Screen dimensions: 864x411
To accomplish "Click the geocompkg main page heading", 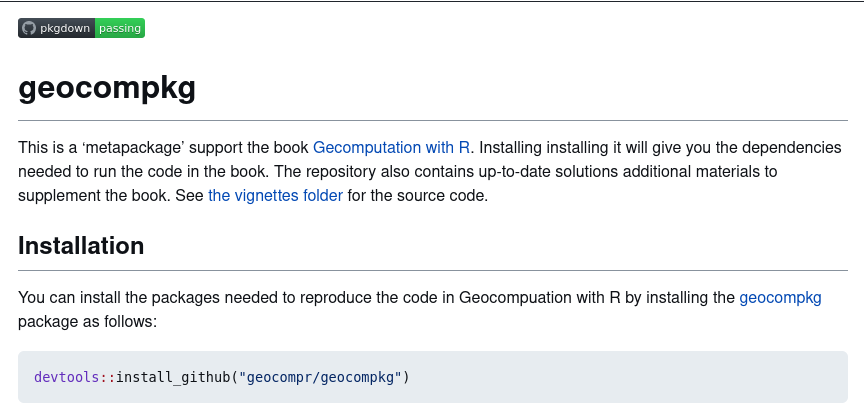I will (x=107, y=88).
